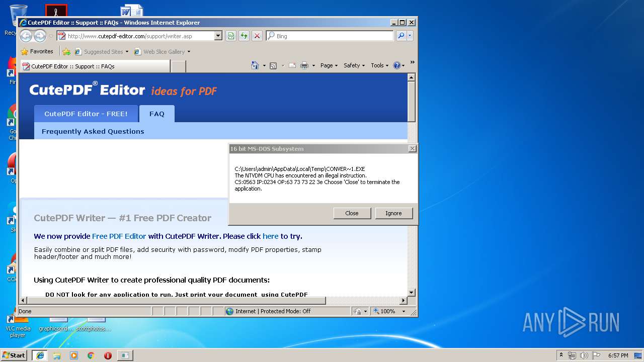Click Internet Explorer taskbar icon
Screen dimensions: 644x362
coord(40,355)
